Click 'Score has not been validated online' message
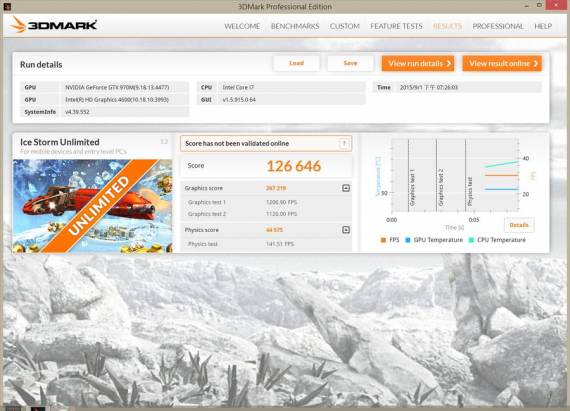Screen dimensions: 570x411 pos(237,144)
